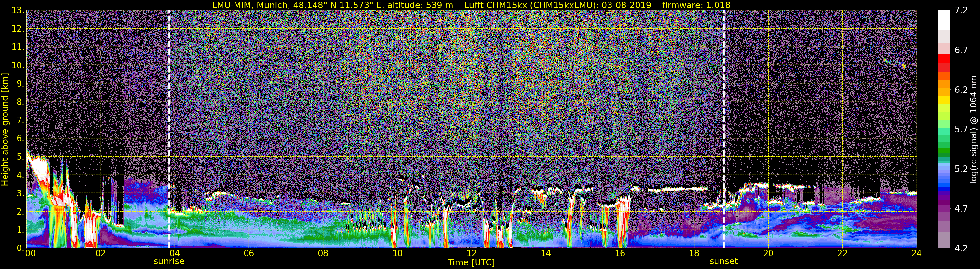Click height-axis tick label "6."

point(20,138)
